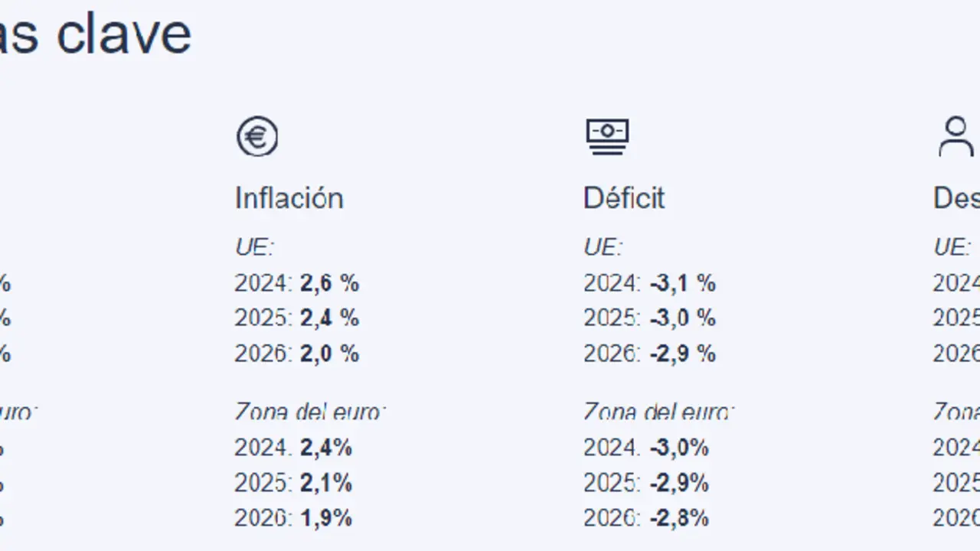Select 'Zona del euro' label under Déficit
The width and height of the screenshot is (980, 551).
(x=658, y=412)
